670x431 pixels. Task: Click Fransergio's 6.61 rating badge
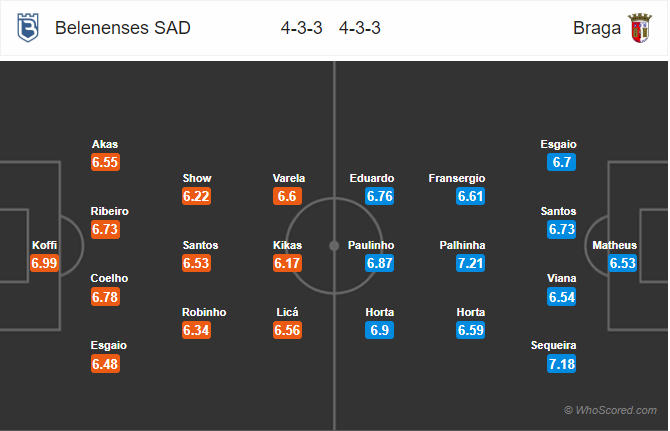pyautogui.click(x=470, y=196)
